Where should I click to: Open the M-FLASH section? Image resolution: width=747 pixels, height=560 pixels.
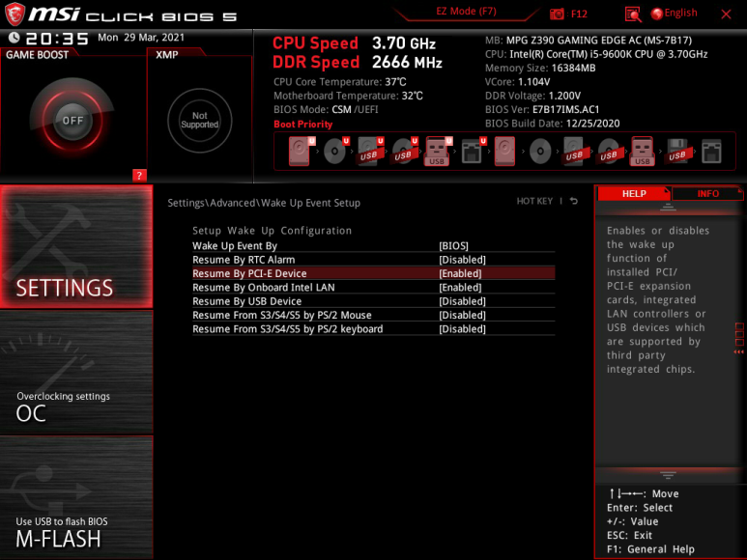76,497
